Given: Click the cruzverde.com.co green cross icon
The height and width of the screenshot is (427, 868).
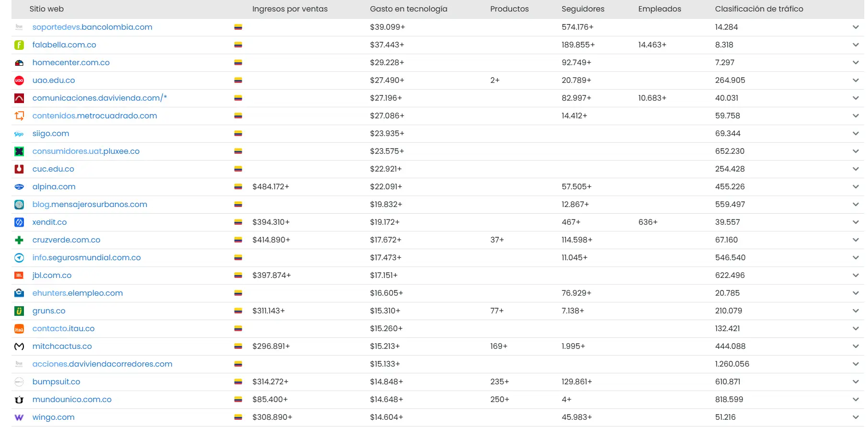Looking at the screenshot, I should tap(19, 240).
